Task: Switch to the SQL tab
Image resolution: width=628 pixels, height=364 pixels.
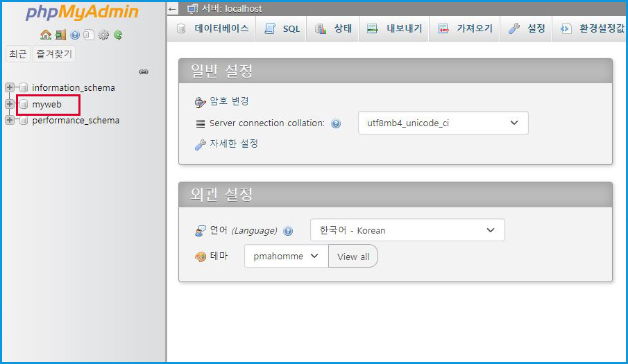Action: click(283, 28)
